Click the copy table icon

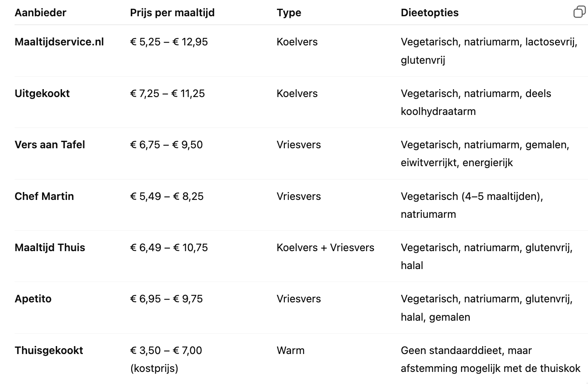click(x=579, y=12)
